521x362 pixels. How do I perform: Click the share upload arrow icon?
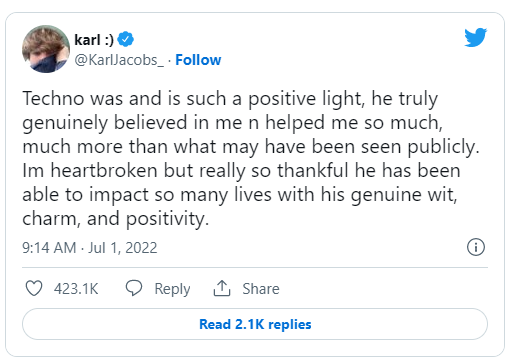(222, 288)
